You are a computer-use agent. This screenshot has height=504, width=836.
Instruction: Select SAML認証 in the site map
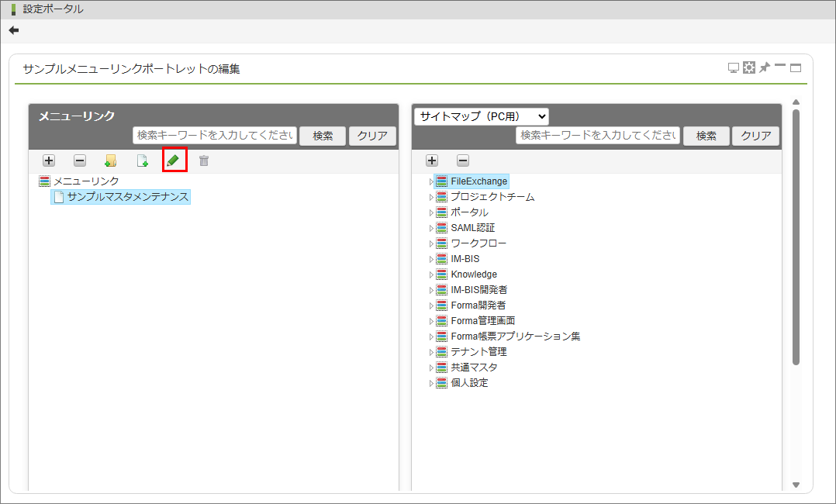[473, 228]
